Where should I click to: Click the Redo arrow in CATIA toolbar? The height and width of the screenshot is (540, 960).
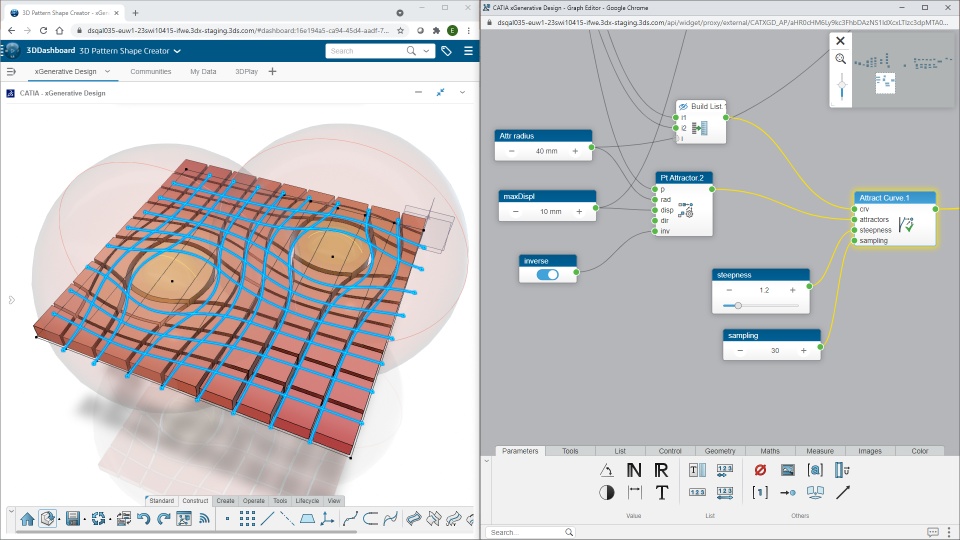[163, 519]
